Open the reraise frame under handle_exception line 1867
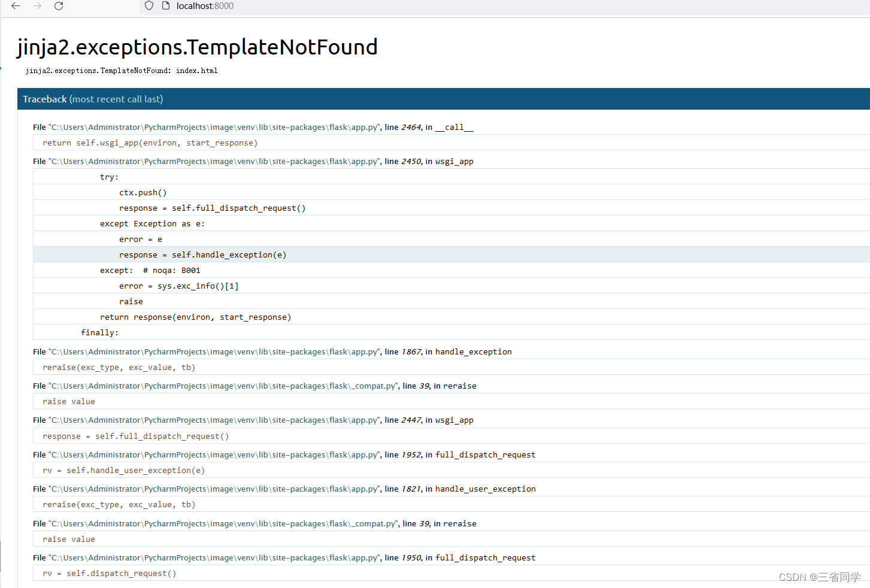 click(451, 367)
